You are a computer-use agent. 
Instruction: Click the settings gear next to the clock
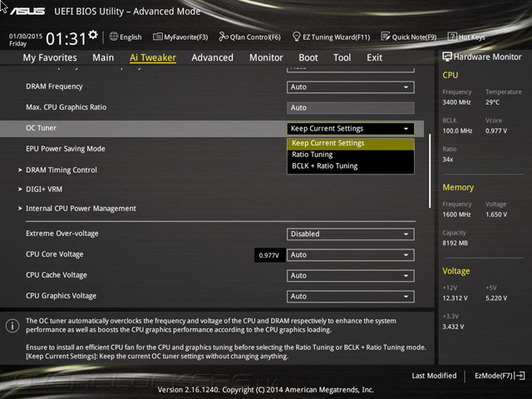coord(92,35)
